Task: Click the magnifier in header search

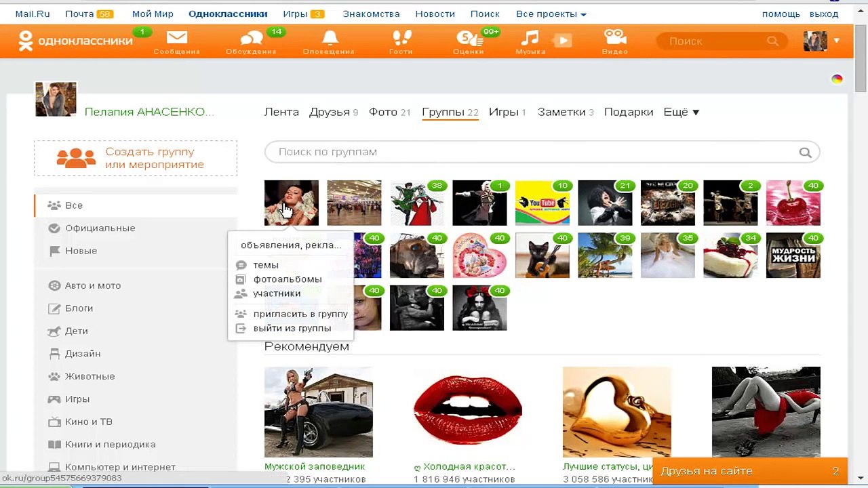Action: [772, 41]
